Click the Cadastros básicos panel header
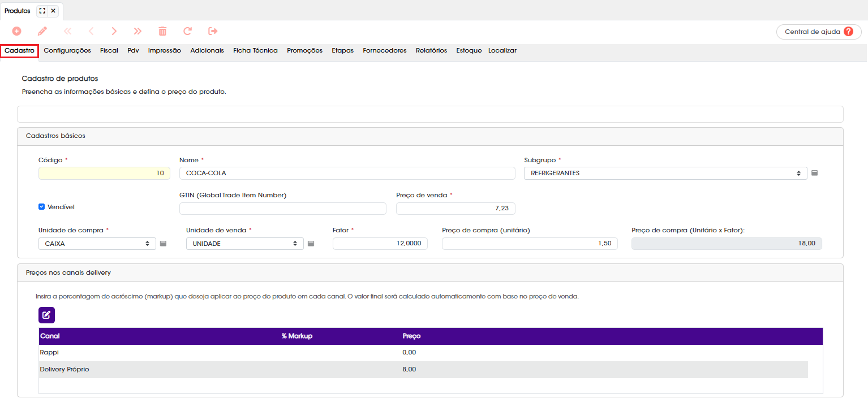Image resolution: width=868 pixels, height=407 pixels. [430, 136]
